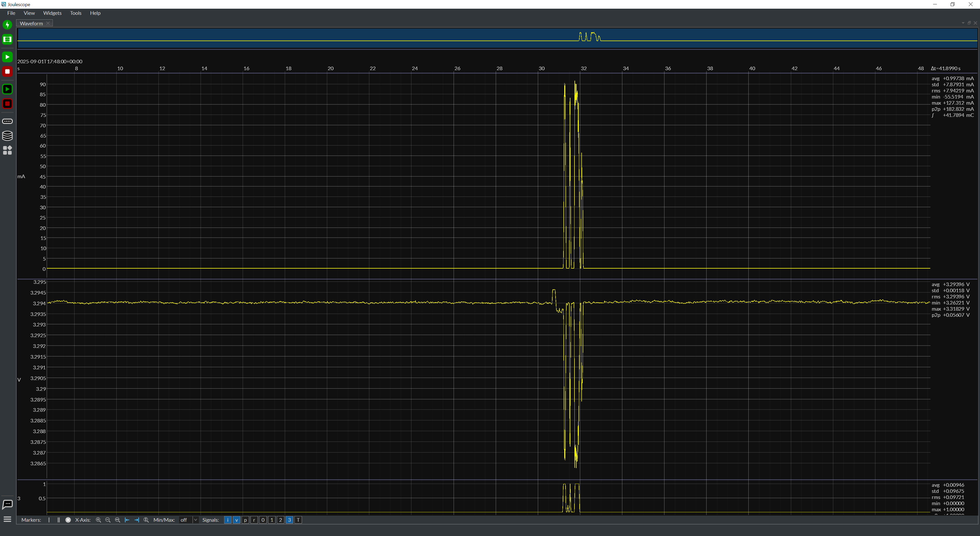Viewport: 980px width, 536px height.
Task: Select the Waveform tab
Action: (x=31, y=23)
